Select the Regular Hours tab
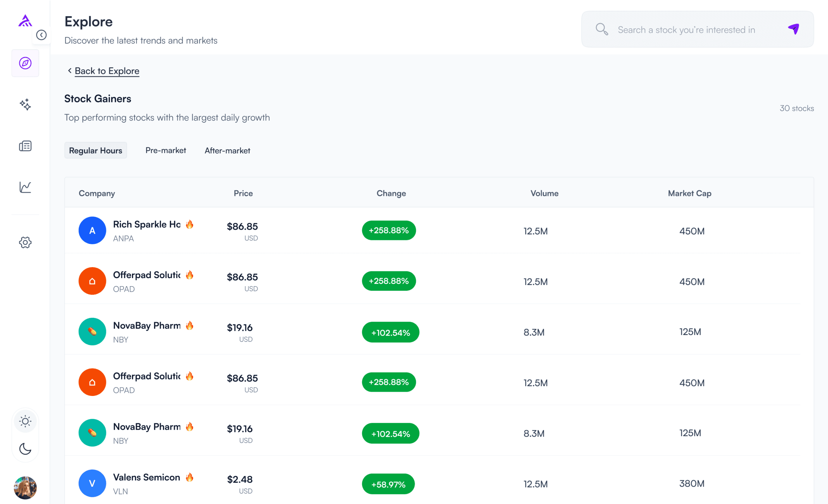 [x=95, y=151]
